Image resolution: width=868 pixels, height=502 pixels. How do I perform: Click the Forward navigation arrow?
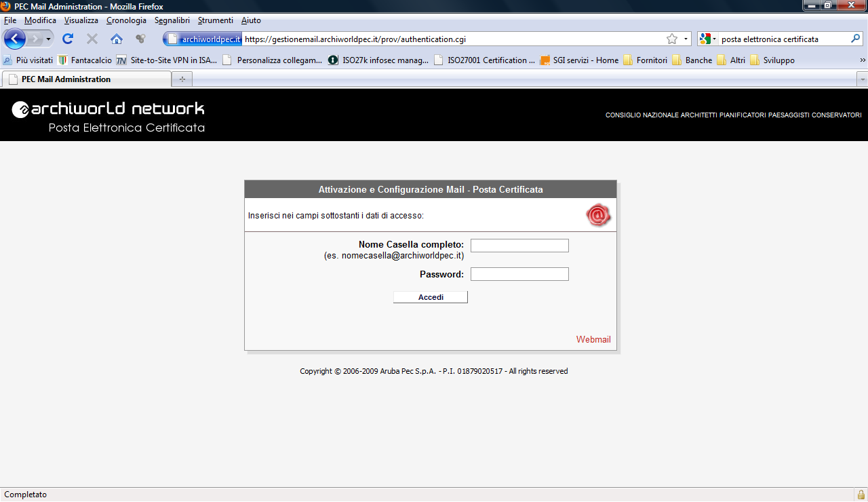click(35, 39)
